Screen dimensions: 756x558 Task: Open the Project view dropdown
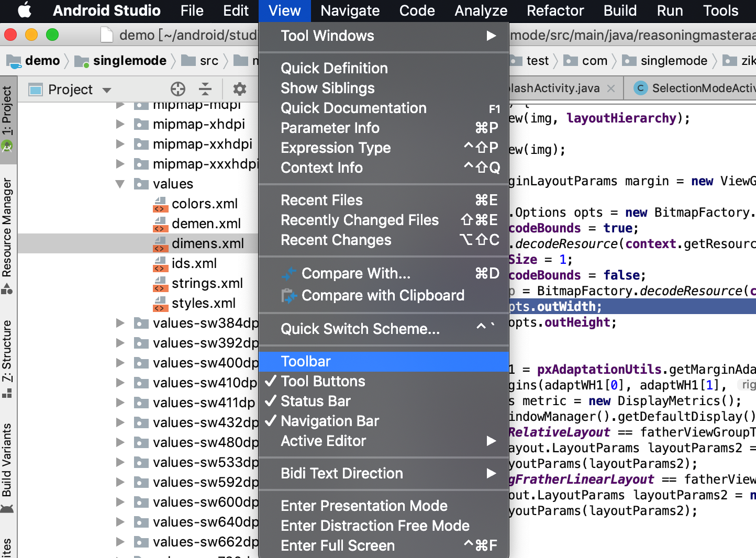[107, 90]
